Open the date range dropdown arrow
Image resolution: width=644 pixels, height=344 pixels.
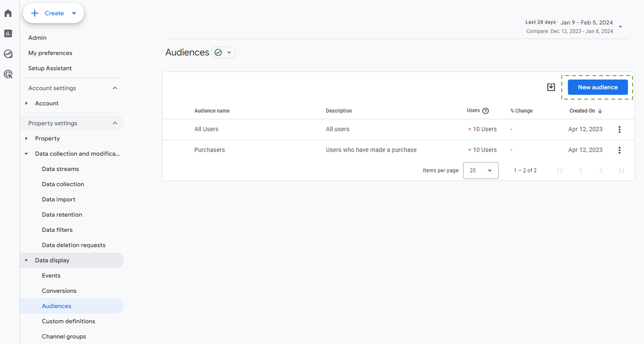(x=620, y=27)
